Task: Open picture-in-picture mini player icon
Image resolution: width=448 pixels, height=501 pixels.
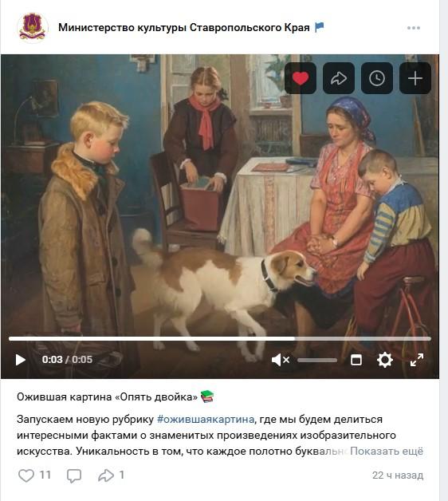Action: 356,360
